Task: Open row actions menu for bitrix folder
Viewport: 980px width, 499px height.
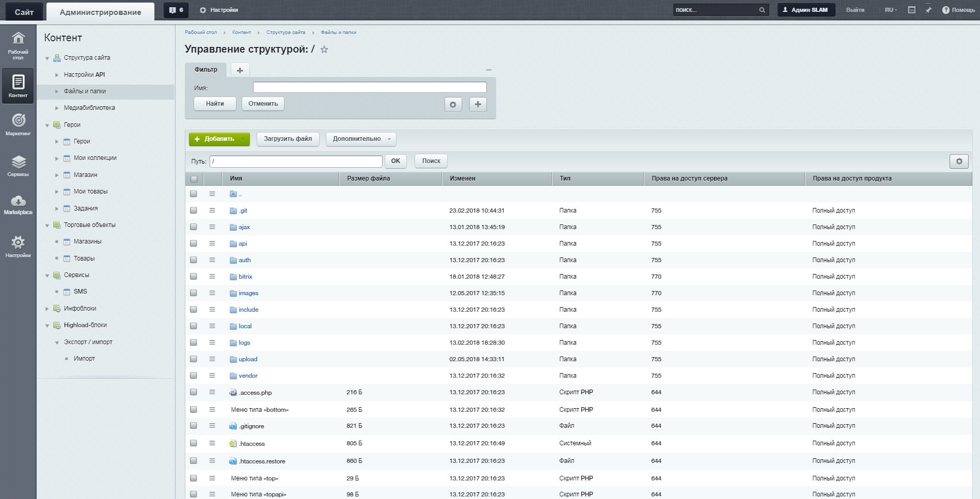Action: tap(212, 277)
